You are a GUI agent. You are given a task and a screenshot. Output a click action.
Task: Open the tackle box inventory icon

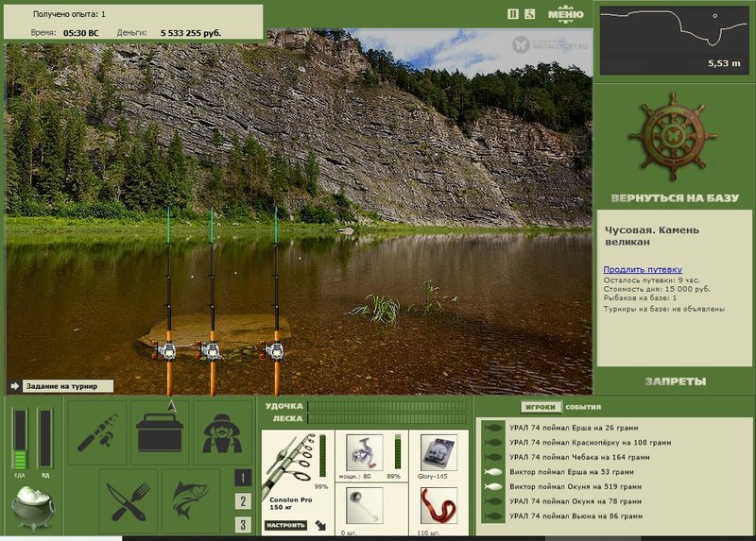click(x=160, y=432)
